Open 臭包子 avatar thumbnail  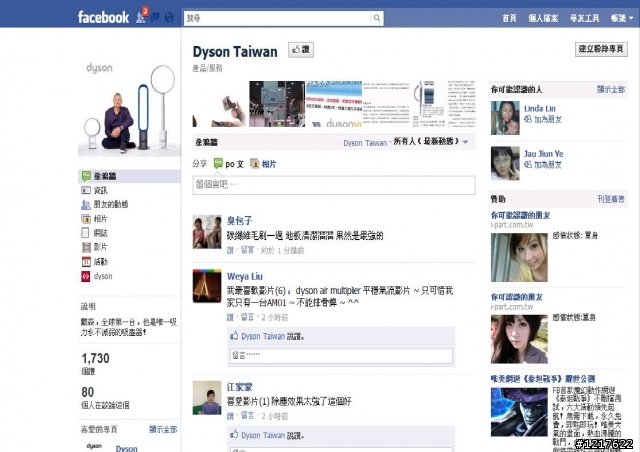pyautogui.click(x=207, y=232)
